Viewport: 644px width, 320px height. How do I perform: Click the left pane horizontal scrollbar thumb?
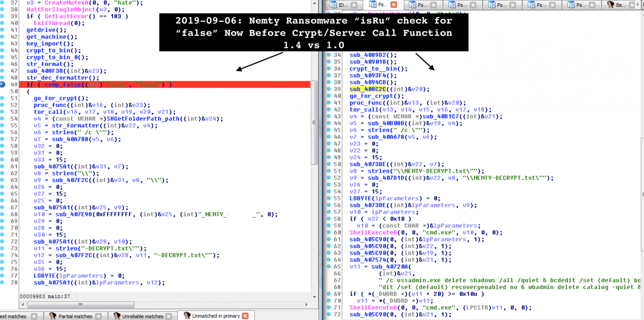coord(80,304)
